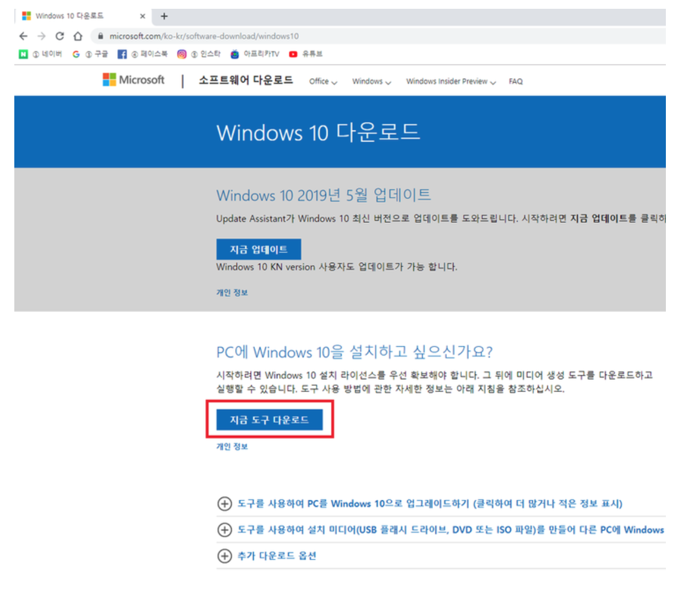Open the Google bookmark
Viewport: 700px width, 589px height.
pyautogui.click(x=90, y=54)
